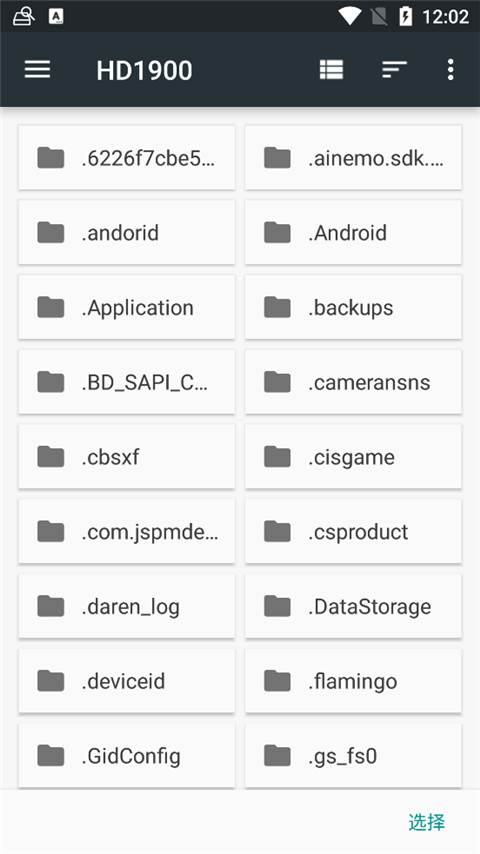Open the .deviceid folder
The height and width of the screenshot is (854, 480).
coord(127,680)
